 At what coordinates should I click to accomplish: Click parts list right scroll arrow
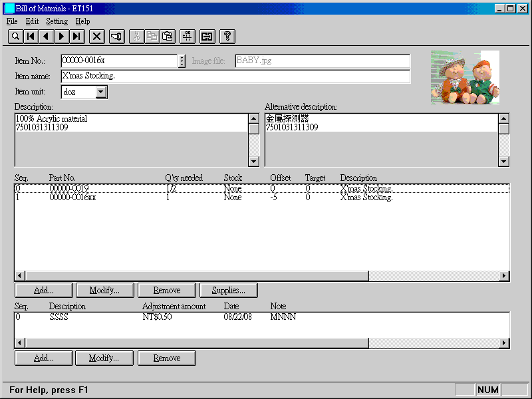[504, 275]
